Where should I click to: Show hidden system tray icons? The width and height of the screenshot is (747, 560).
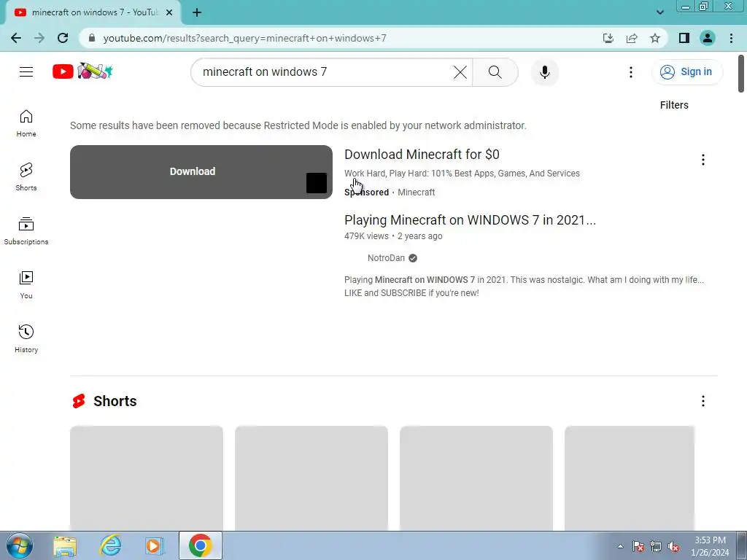point(620,546)
